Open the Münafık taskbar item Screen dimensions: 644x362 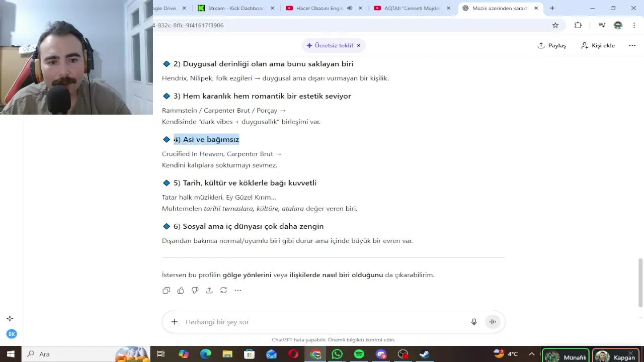click(566, 356)
